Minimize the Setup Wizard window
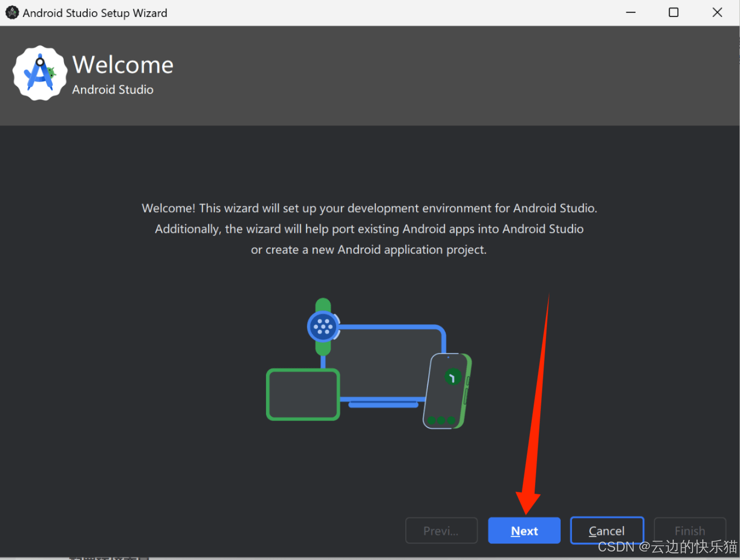This screenshot has height=560, width=740. 631,13
